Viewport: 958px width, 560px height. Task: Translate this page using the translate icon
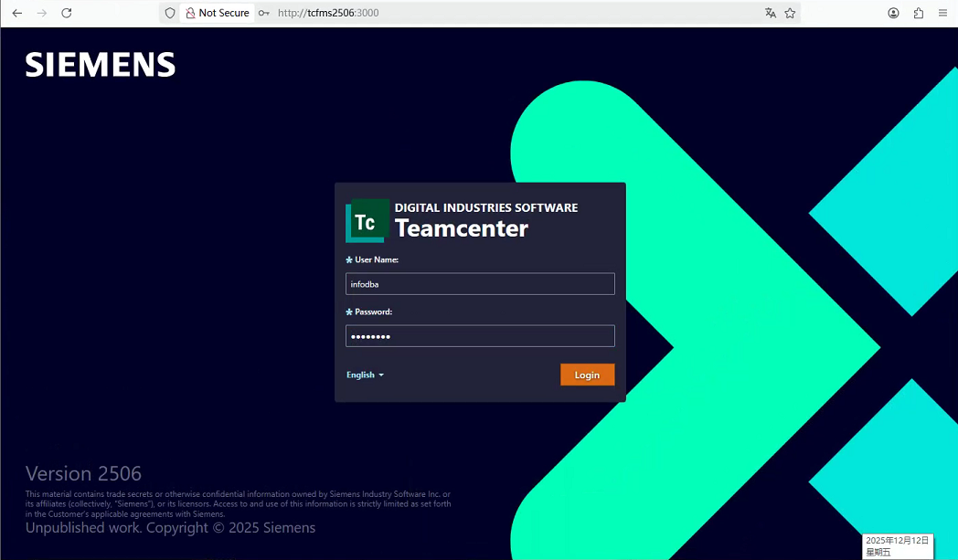(x=771, y=13)
